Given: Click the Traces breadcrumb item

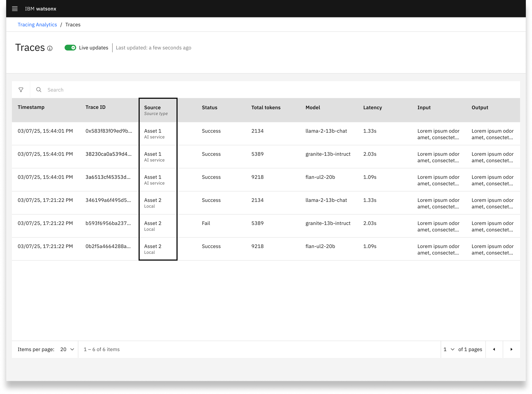Looking at the screenshot, I should [73, 25].
